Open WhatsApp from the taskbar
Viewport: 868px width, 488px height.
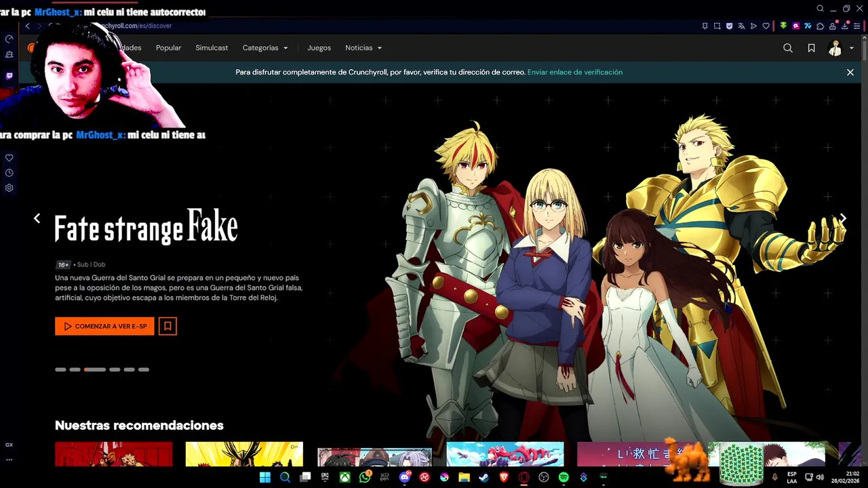pyautogui.click(x=366, y=477)
